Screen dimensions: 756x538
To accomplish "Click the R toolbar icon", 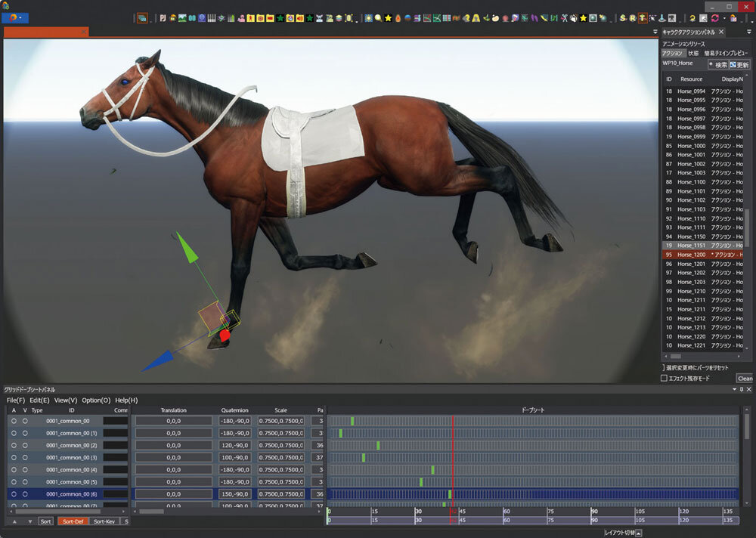I will [633, 18].
